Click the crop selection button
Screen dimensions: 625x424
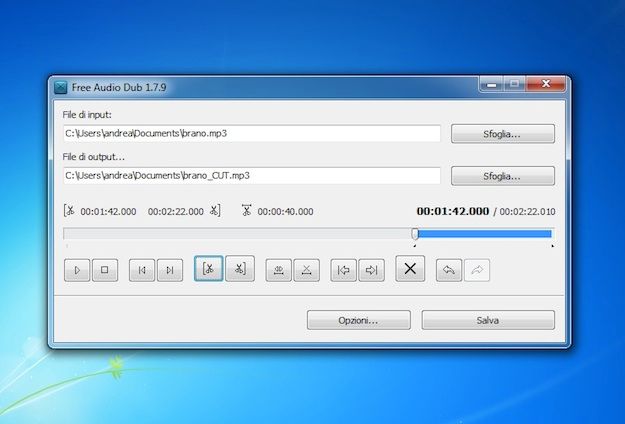pyautogui.click(x=279, y=270)
